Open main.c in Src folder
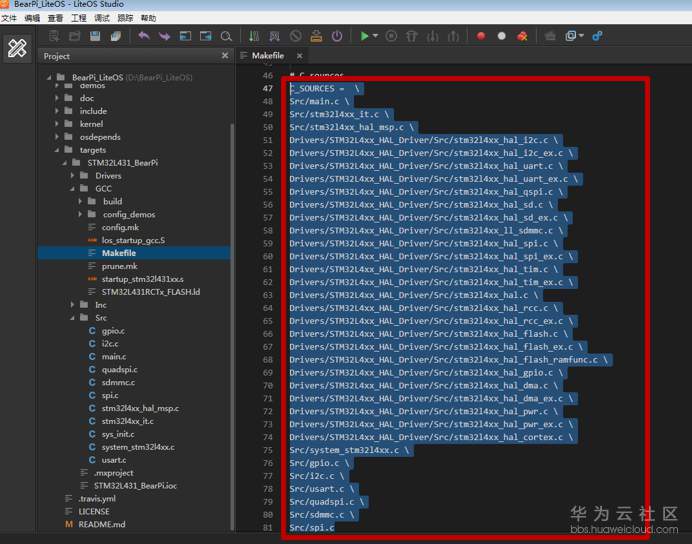692x544 pixels. 114,356
